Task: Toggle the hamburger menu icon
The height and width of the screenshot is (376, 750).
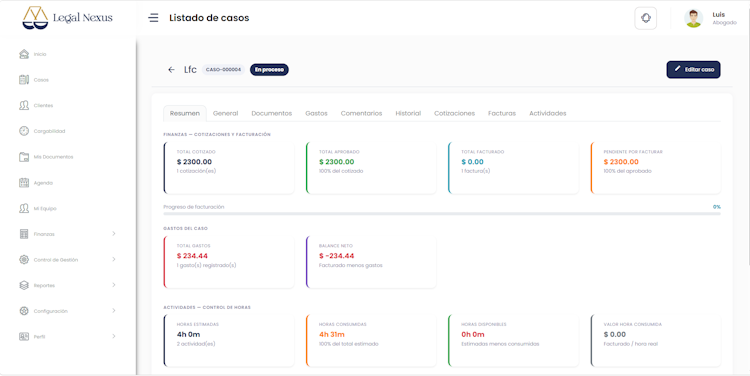Action: (x=153, y=18)
